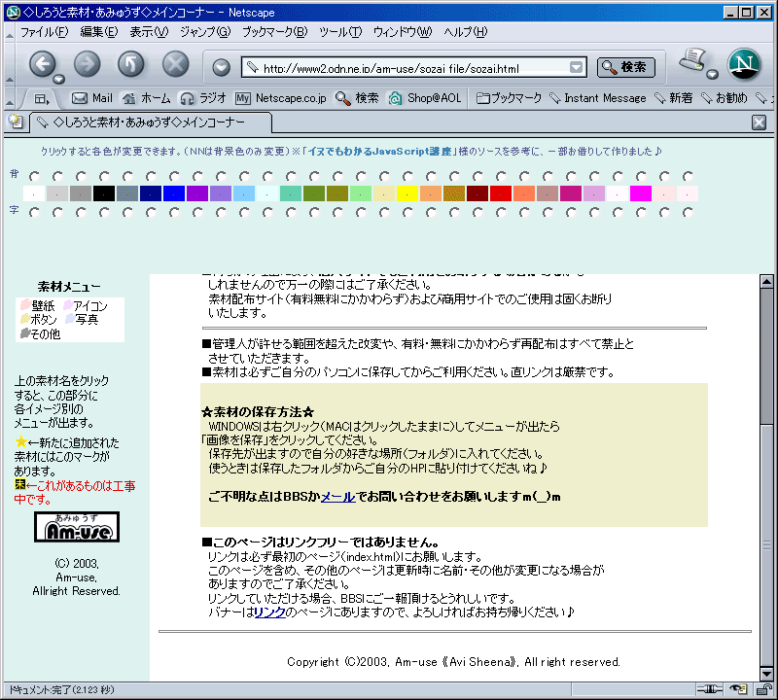Click the Am-use logo banner
Viewport: 778px width, 700px height.
click(77, 527)
